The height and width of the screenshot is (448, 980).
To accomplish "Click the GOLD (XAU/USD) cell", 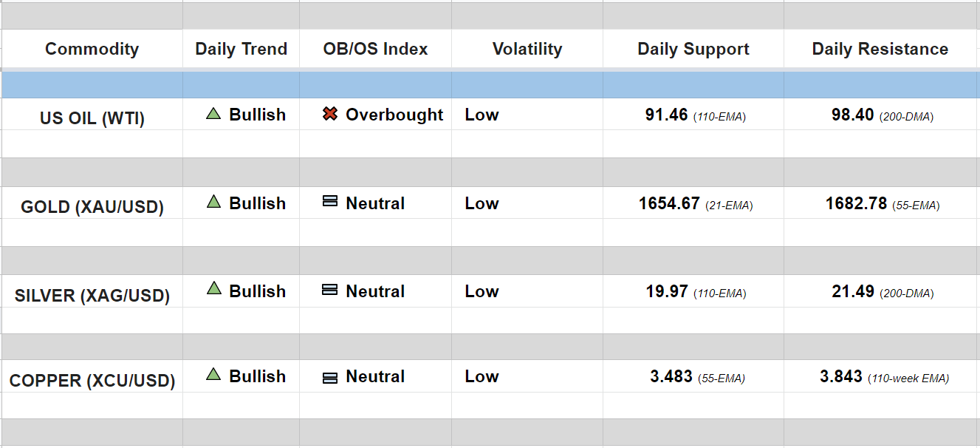I will (x=92, y=207).
